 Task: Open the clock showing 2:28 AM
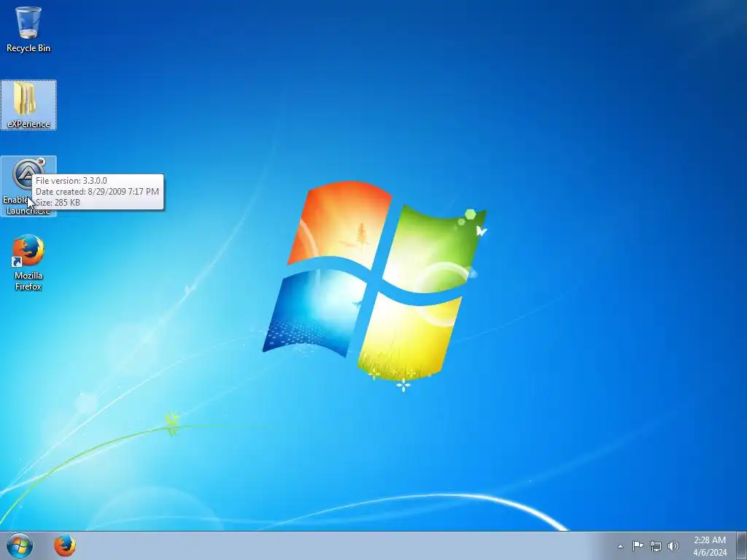(x=710, y=546)
